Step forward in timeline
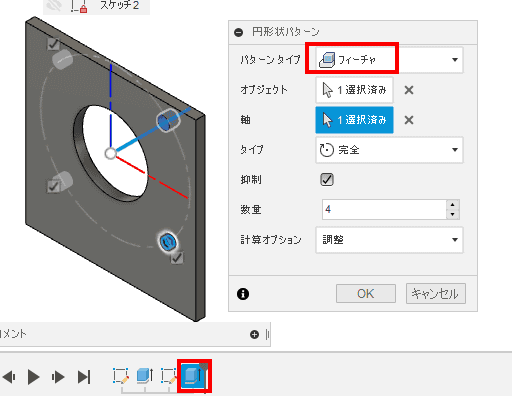The image size is (512, 396). 58,377
